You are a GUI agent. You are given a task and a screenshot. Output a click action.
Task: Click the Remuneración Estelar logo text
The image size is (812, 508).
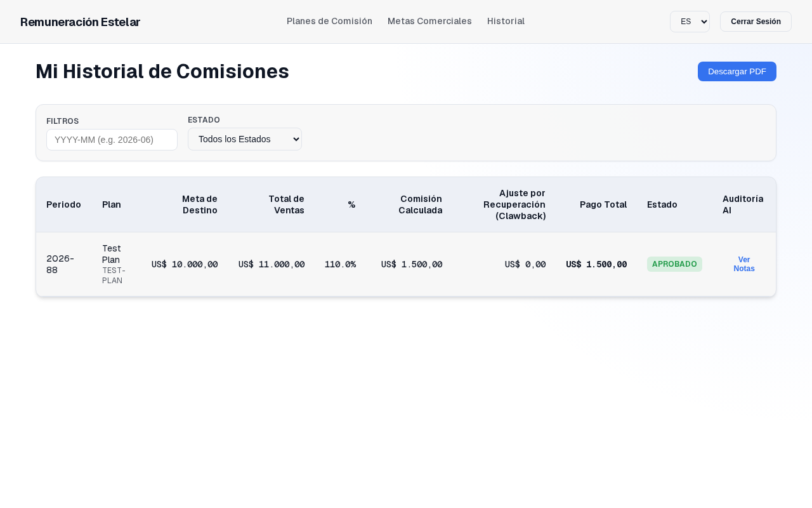(80, 22)
